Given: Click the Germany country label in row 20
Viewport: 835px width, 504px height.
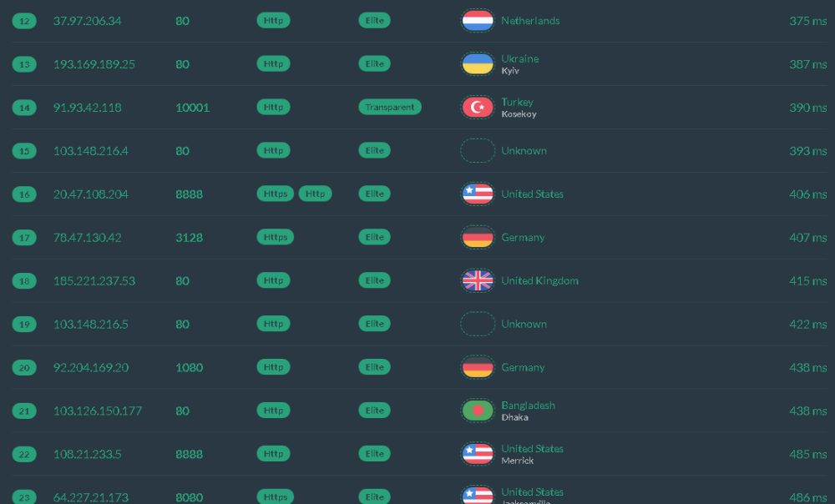Looking at the screenshot, I should (x=523, y=368).
